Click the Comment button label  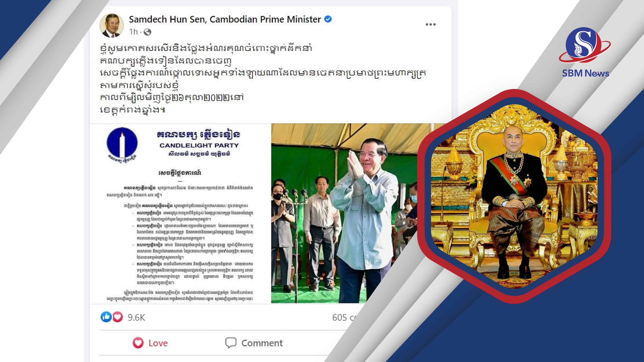tap(262, 343)
